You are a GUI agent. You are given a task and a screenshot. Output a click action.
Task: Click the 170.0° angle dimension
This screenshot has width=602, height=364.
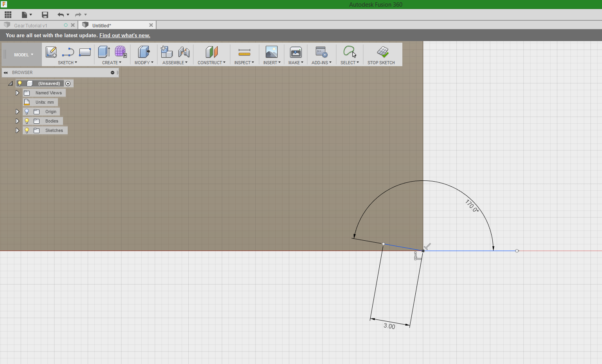pyautogui.click(x=472, y=206)
